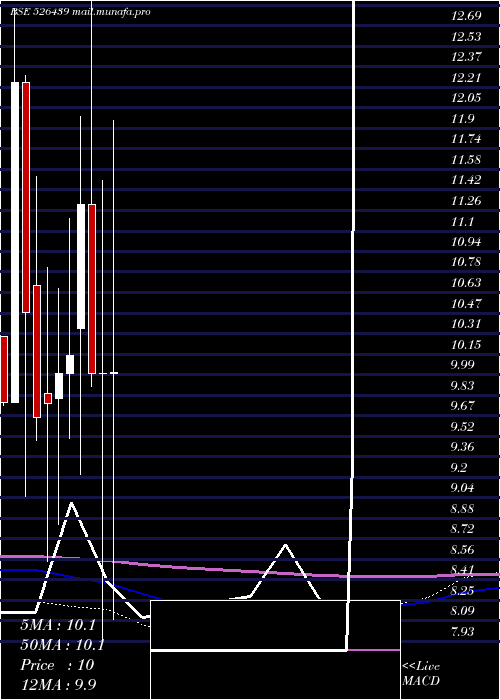The width and height of the screenshot is (500, 700).
Task: Click the 11.26 price axis label
Action: coord(466,201)
